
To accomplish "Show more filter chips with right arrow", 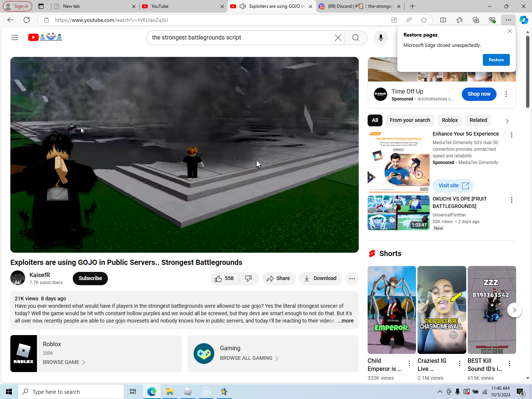I will pyautogui.click(x=507, y=121).
